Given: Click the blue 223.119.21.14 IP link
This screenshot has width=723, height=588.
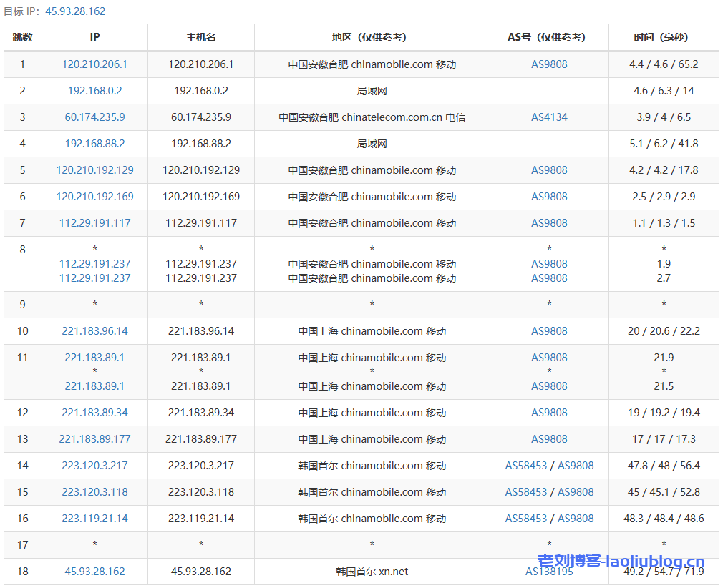Looking at the screenshot, I should [x=94, y=519].
